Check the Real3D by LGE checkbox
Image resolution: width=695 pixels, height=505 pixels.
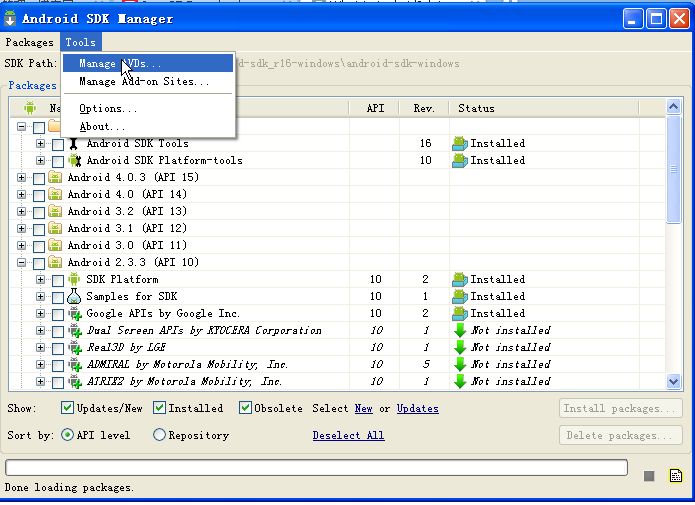coord(58,348)
